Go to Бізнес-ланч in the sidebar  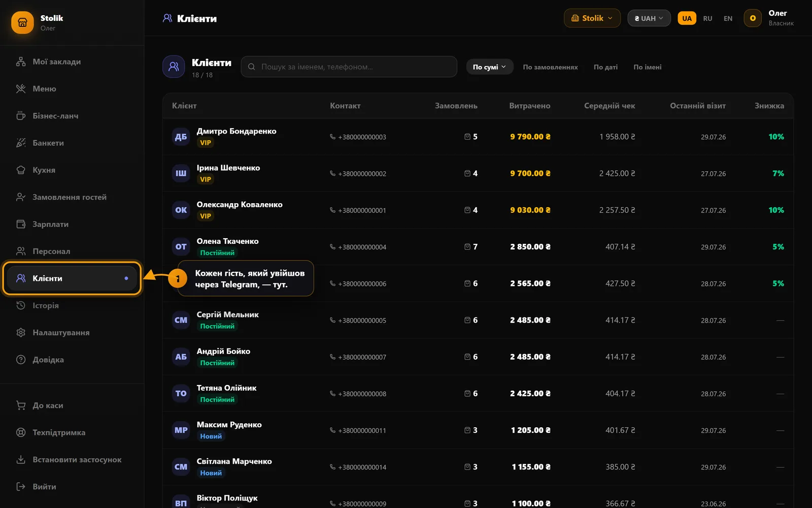pyautogui.click(x=72, y=116)
